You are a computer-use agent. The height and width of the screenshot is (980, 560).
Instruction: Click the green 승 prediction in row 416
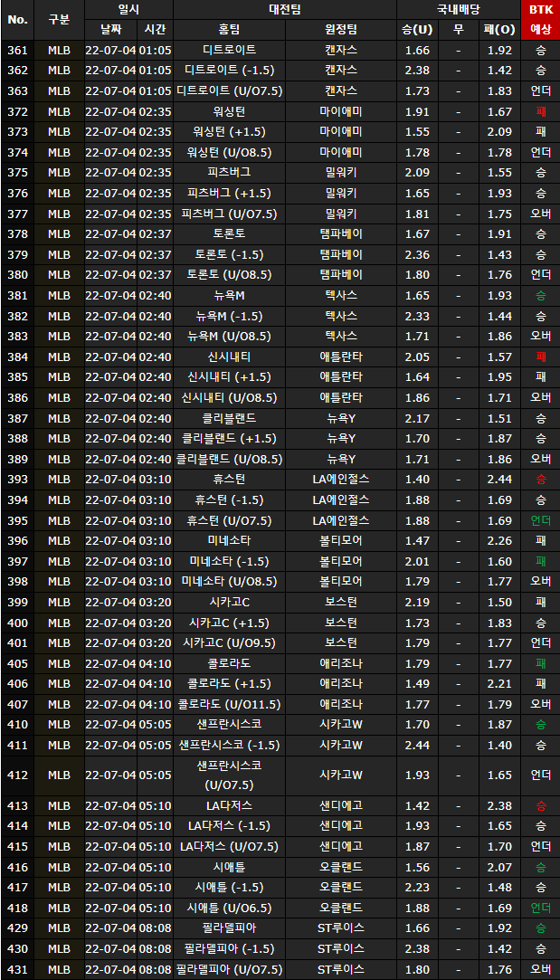[541, 867]
